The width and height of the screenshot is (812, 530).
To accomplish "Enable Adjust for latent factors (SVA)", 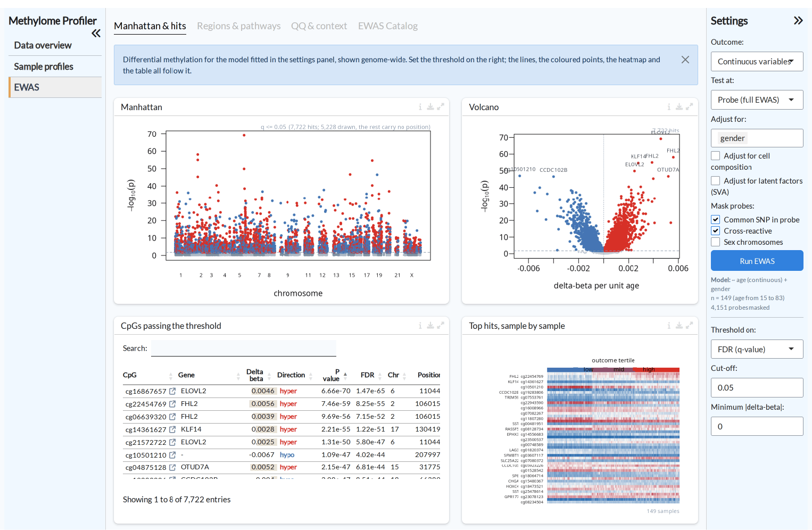I will (x=716, y=181).
